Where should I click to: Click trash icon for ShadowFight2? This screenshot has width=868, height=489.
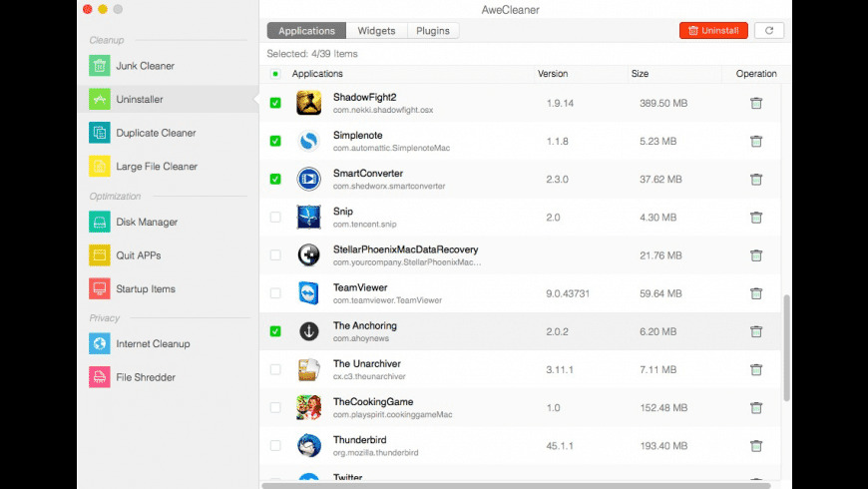coord(756,103)
